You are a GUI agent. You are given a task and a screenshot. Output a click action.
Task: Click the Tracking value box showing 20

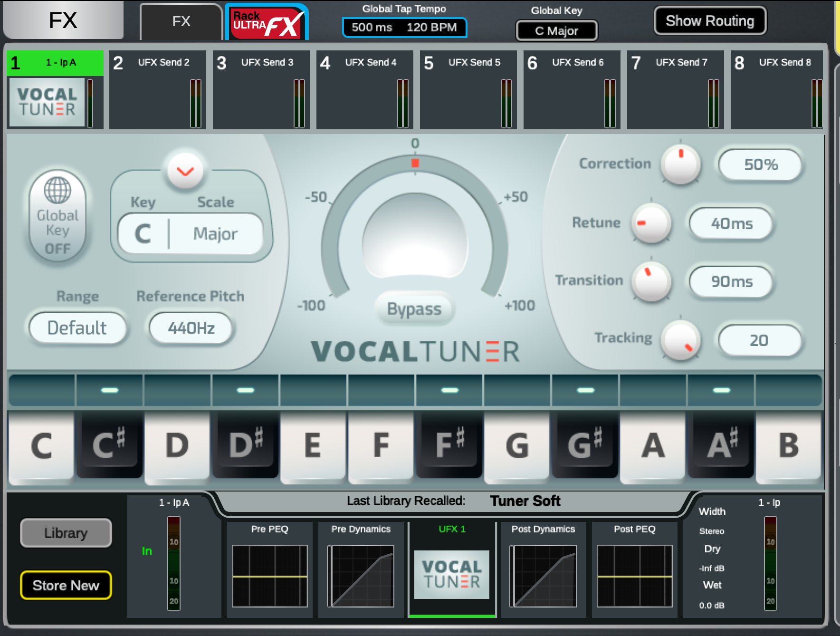760,340
